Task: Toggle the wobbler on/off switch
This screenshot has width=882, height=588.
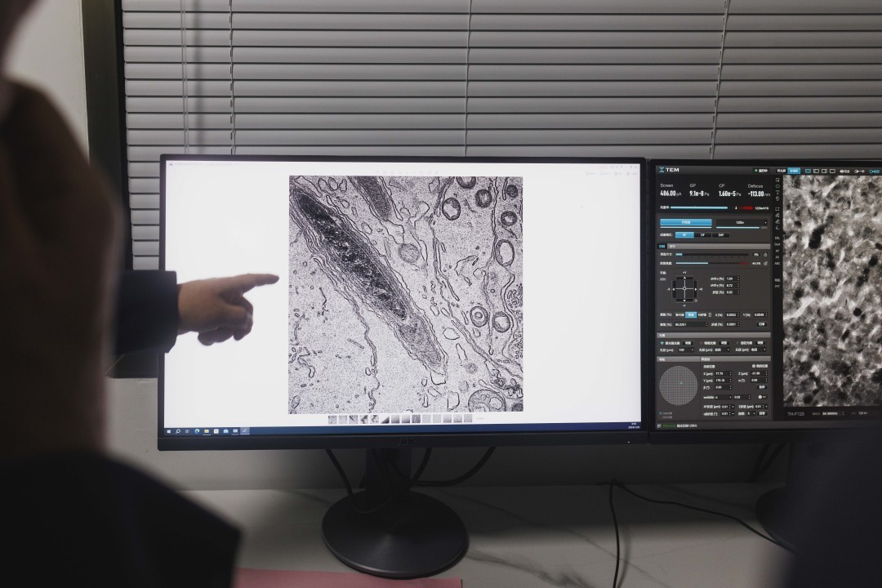Action: pos(762,397)
